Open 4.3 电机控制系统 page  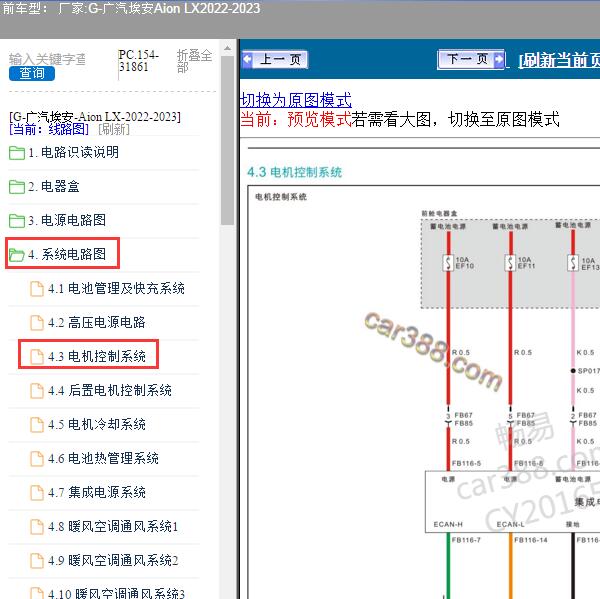(x=97, y=356)
